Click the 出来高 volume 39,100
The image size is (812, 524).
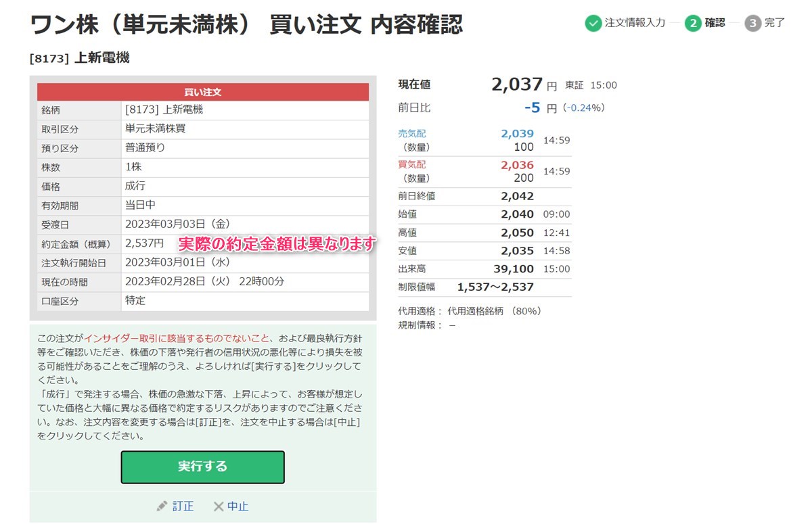tap(514, 269)
